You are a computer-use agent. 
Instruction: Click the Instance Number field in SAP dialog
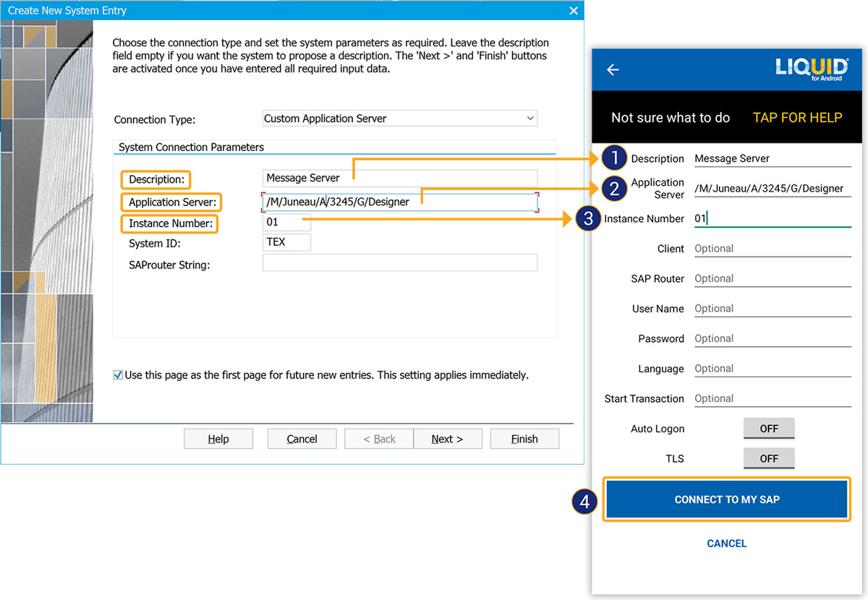[x=286, y=222]
